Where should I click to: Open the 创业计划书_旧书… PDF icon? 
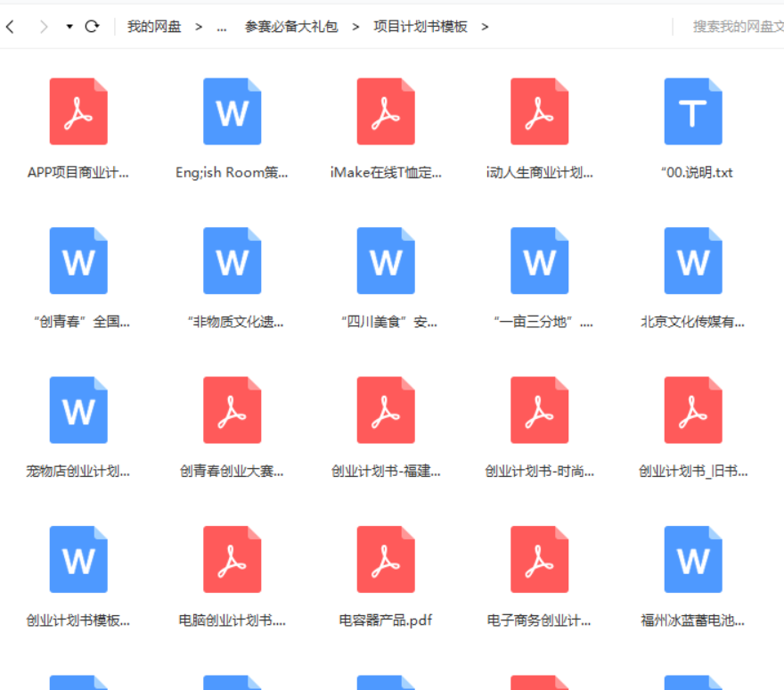(693, 410)
